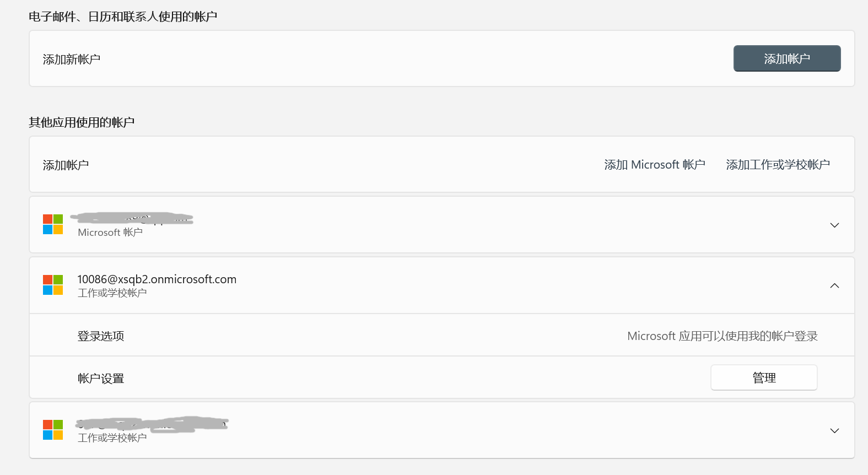
Task: Click the 添加 Microsoft 帐户 link
Action: (x=654, y=165)
